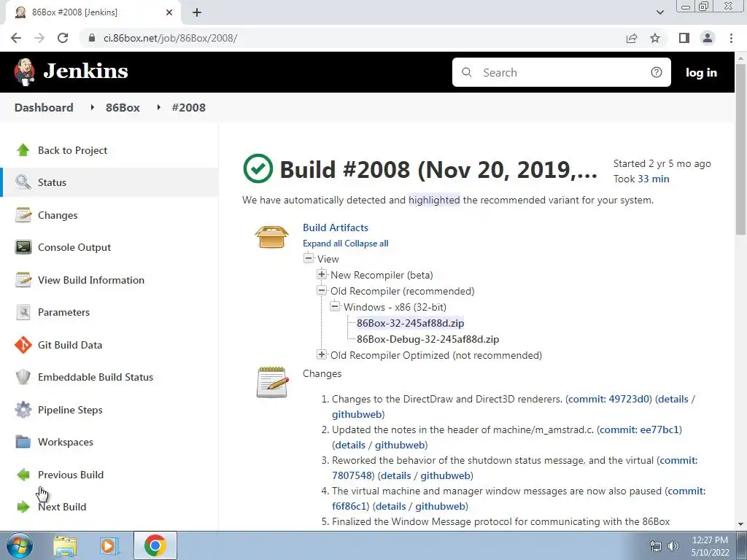Open the Chrome profile avatar icon
Viewport: 747px width, 560px height.
(x=708, y=38)
